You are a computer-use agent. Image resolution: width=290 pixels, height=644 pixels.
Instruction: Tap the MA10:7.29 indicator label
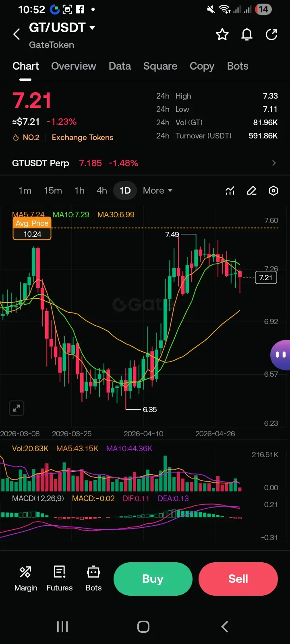(71, 215)
